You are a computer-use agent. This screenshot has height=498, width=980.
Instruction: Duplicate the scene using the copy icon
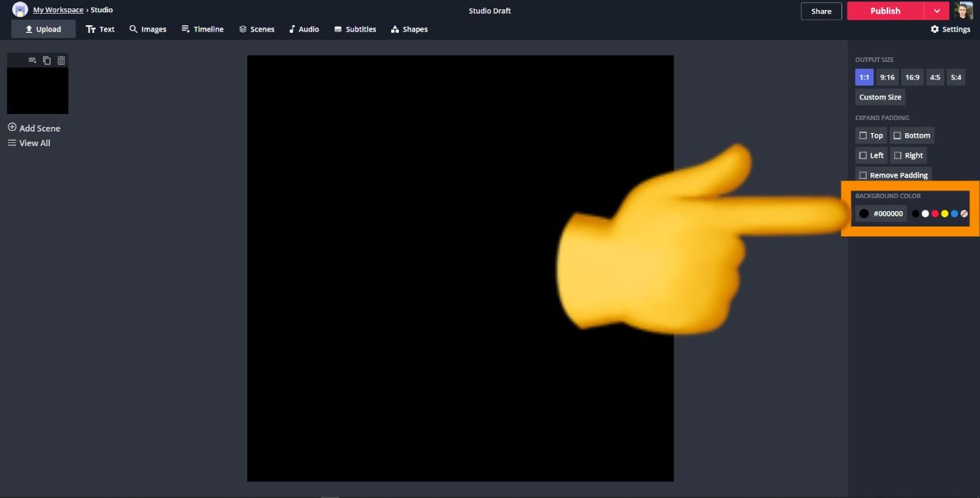[47, 60]
